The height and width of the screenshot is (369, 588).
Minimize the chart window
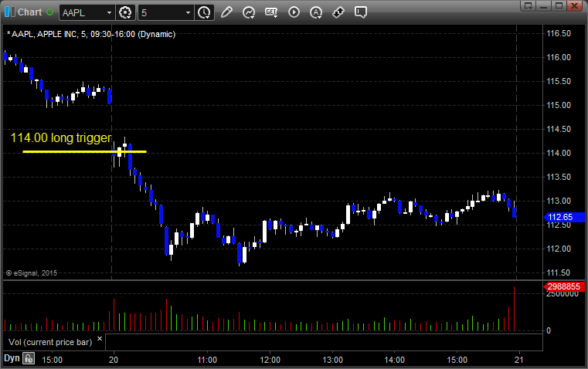(x=544, y=5)
